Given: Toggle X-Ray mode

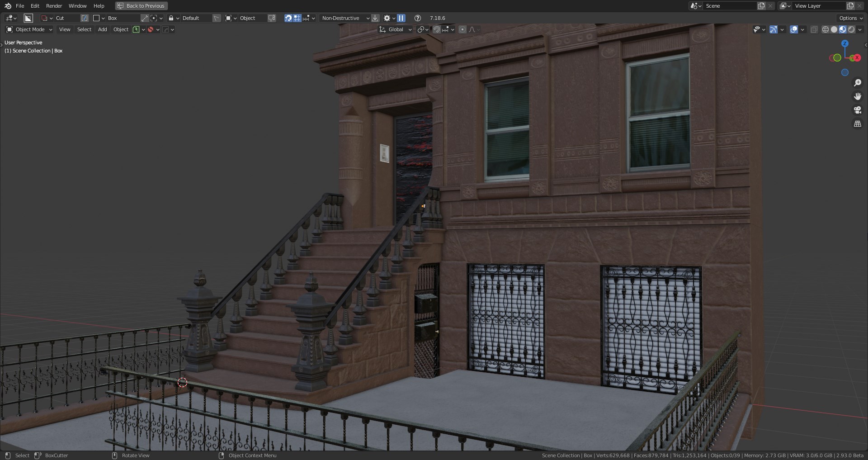Looking at the screenshot, I should pyautogui.click(x=814, y=29).
